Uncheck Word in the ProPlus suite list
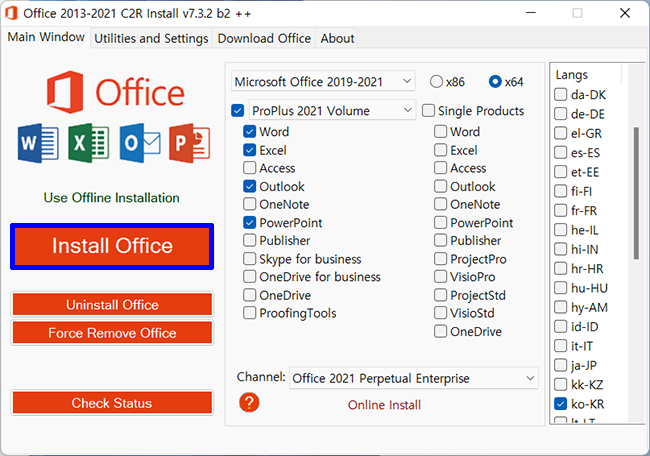650x456 pixels. pos(250,131)
